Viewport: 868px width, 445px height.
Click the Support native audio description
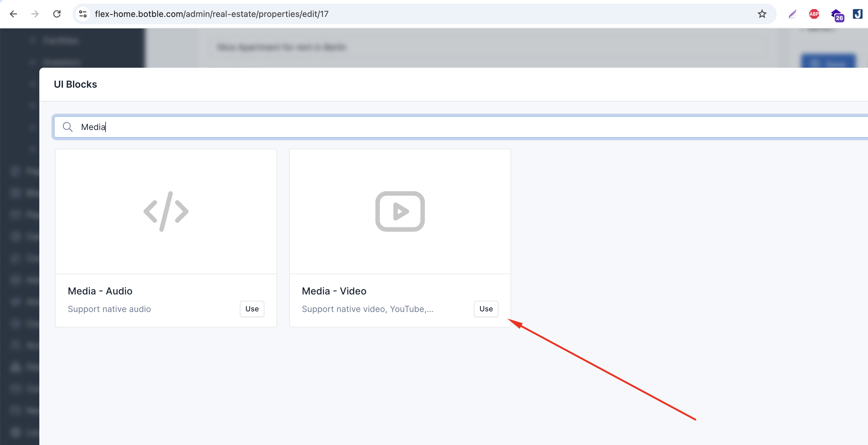109,309
